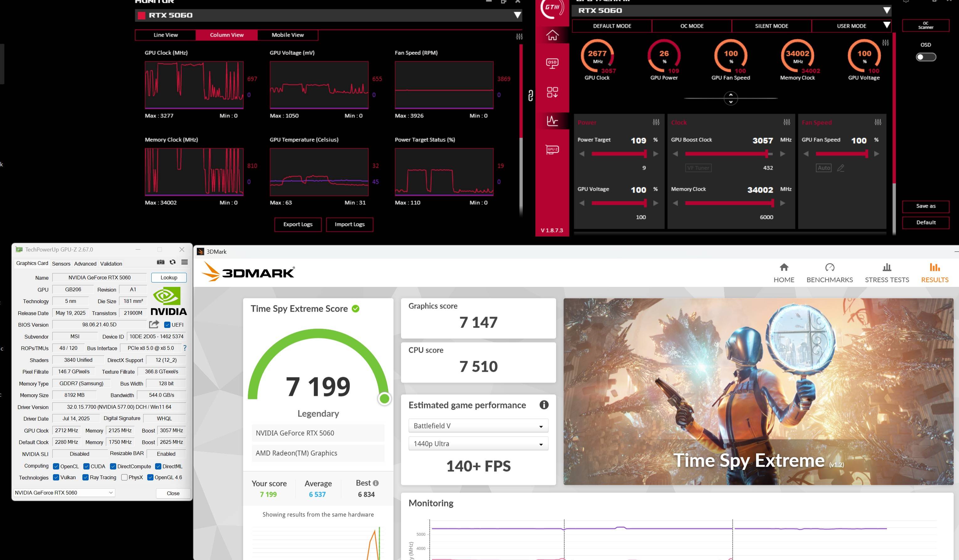
Task: Open the 1440p Ultra resolution dropdown
Action: point(478,443)
